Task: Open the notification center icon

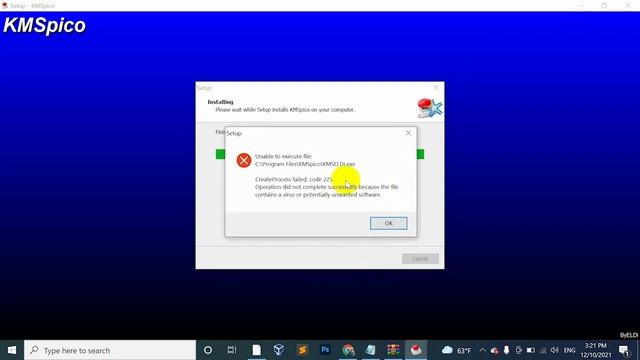Action: 624,350
